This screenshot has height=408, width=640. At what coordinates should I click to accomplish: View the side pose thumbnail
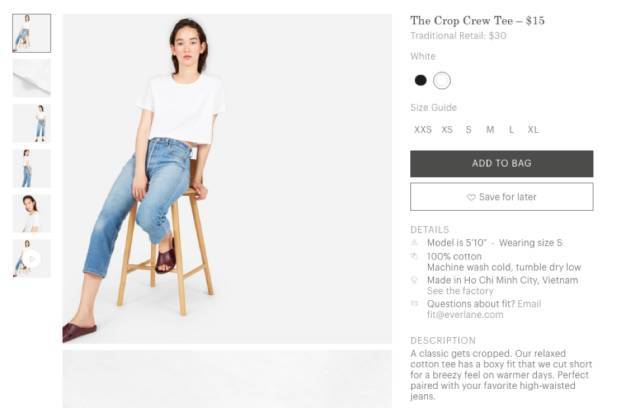point(31,169)
